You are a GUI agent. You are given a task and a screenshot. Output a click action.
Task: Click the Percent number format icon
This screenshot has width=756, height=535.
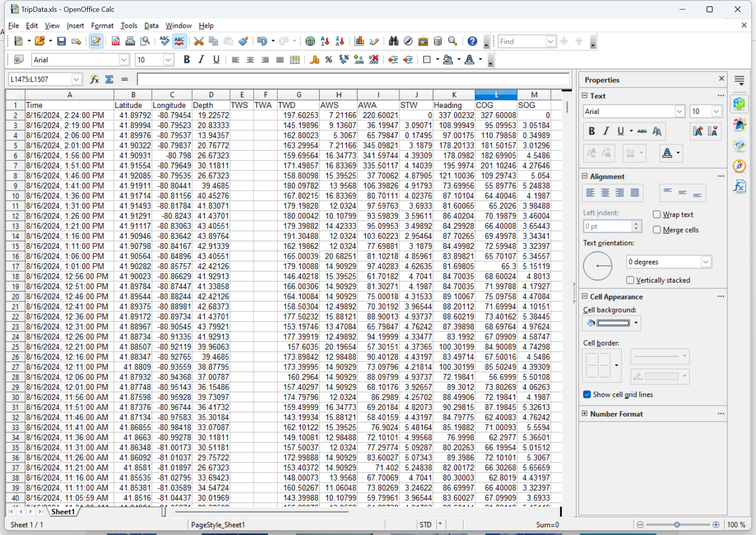click(x=329, y=60)
